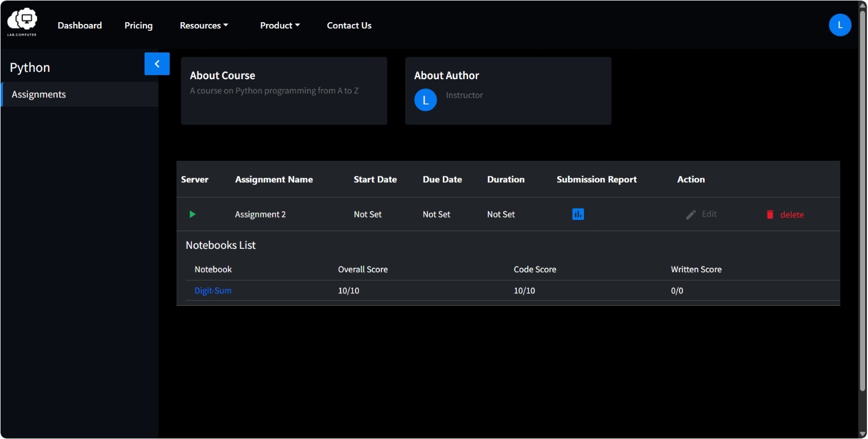Screen dimensions: 868x439
Task: Open the Pricing page
Action: [138, 26]
